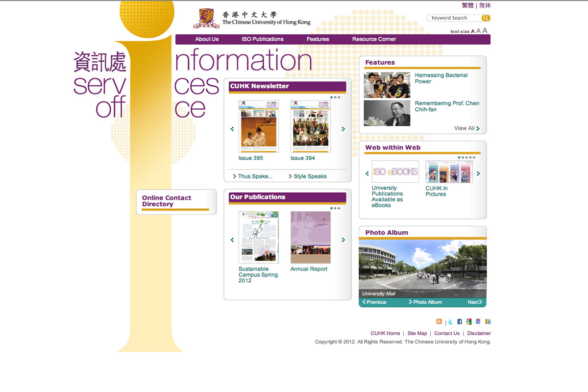The width and height of the screenshot is (588, 392).
Task: Click the magnifier search button
Action: tap(485, 18)
